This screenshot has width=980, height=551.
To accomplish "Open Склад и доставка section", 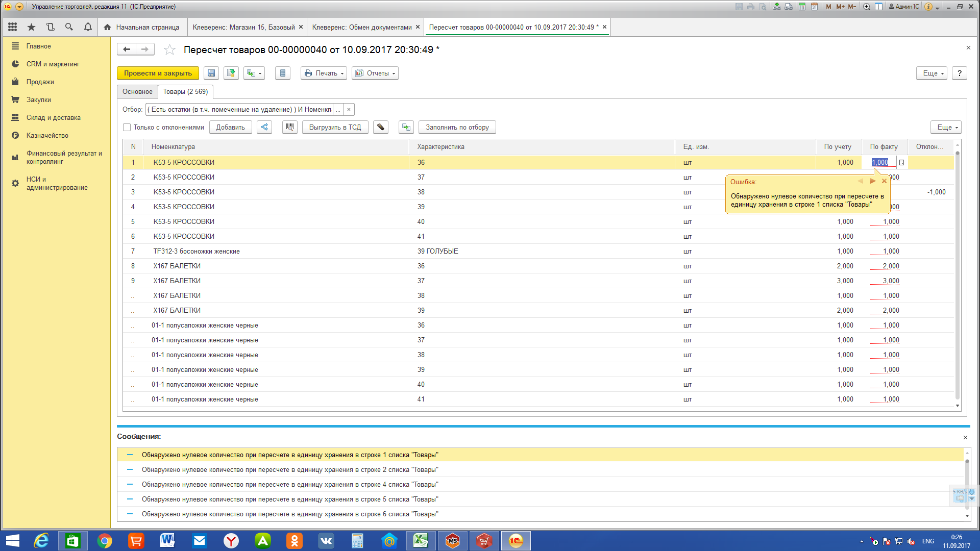I will 54,118.
